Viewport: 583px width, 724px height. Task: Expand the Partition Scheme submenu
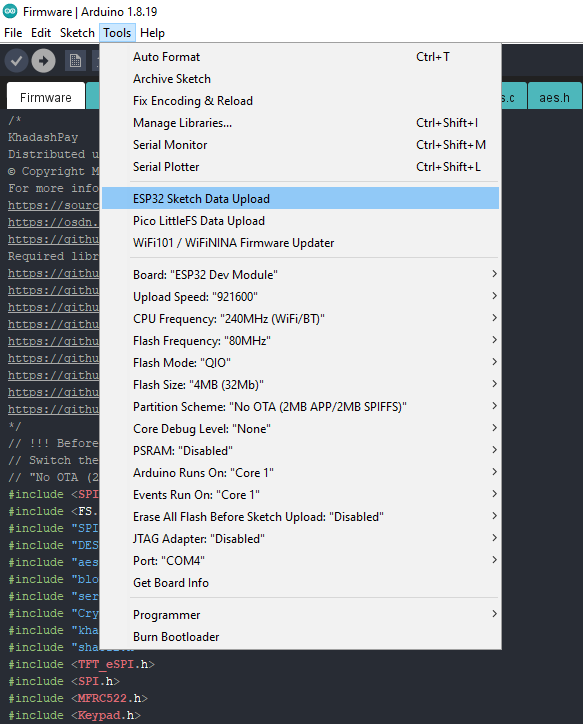pos(301,407)
